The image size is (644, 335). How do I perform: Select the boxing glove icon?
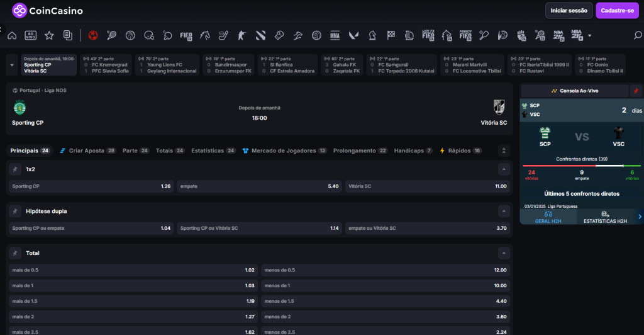click(x=279, y=36)
